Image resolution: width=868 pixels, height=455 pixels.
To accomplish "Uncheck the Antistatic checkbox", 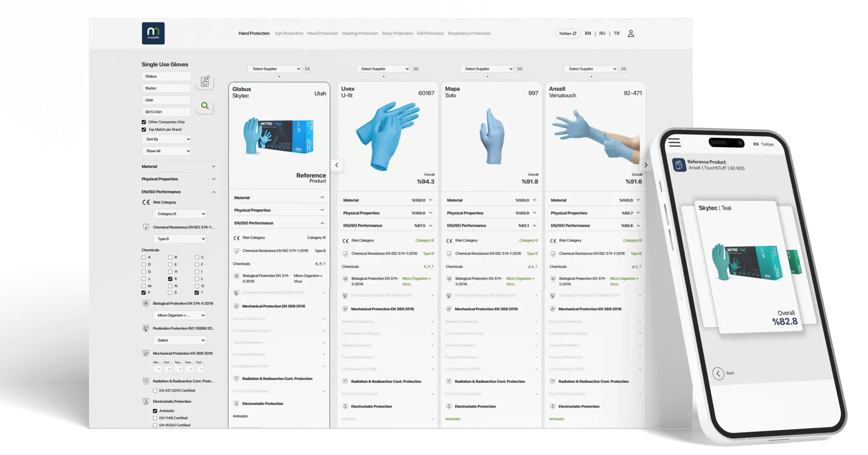I will 155,411.
